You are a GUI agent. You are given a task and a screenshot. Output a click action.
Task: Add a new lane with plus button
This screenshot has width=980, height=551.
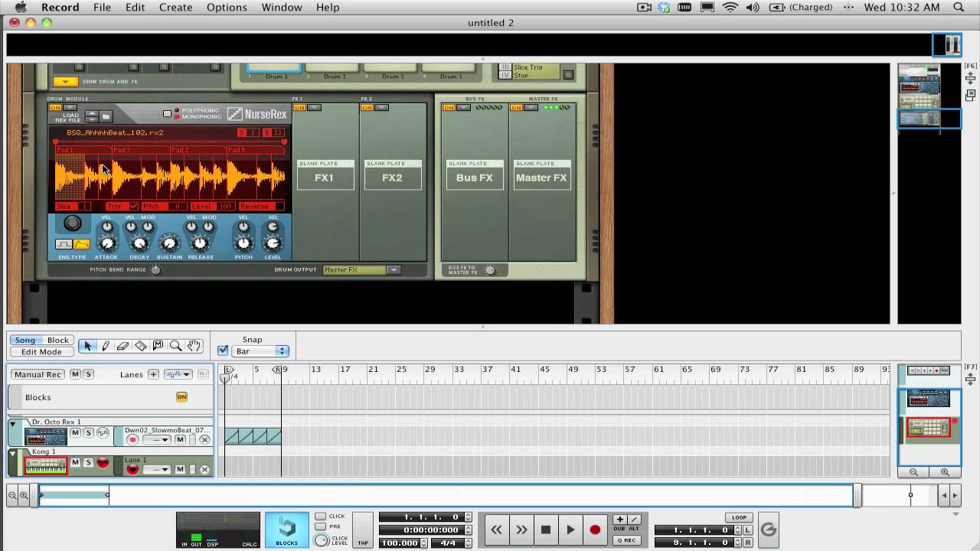point(153,374)
